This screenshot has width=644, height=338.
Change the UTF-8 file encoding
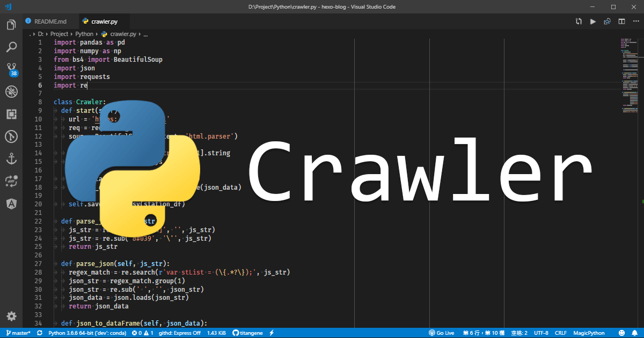541,333
